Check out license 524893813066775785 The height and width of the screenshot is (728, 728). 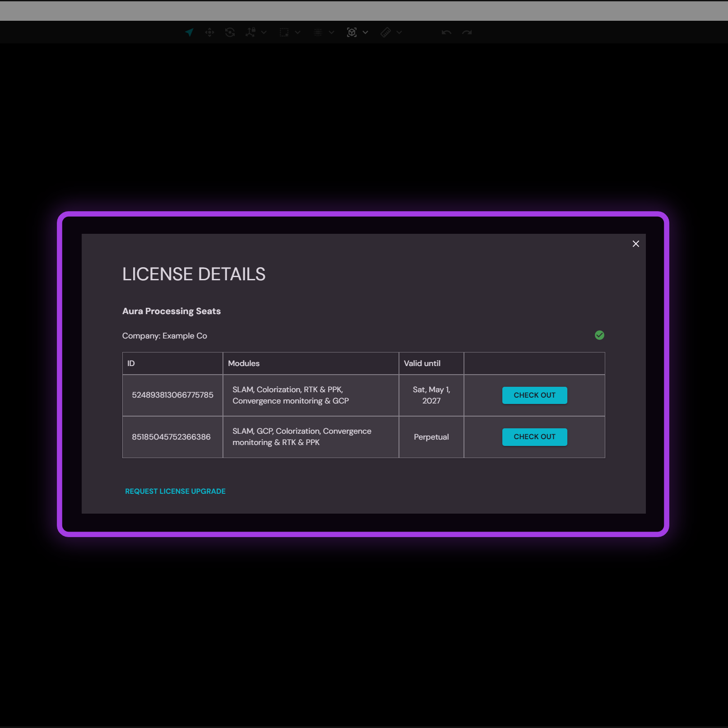(534, 395)
